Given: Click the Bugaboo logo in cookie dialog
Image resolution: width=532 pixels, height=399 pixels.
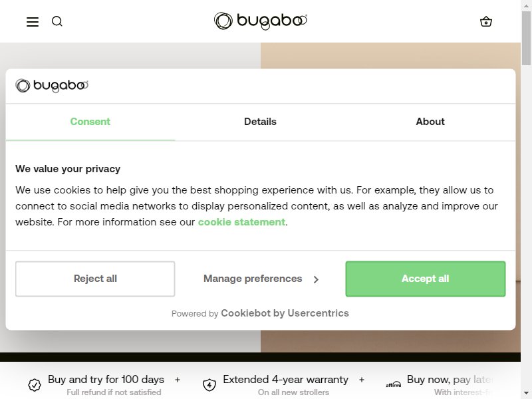Looking at the screenshot, I should pyautogui.click(x=52, y=86).
